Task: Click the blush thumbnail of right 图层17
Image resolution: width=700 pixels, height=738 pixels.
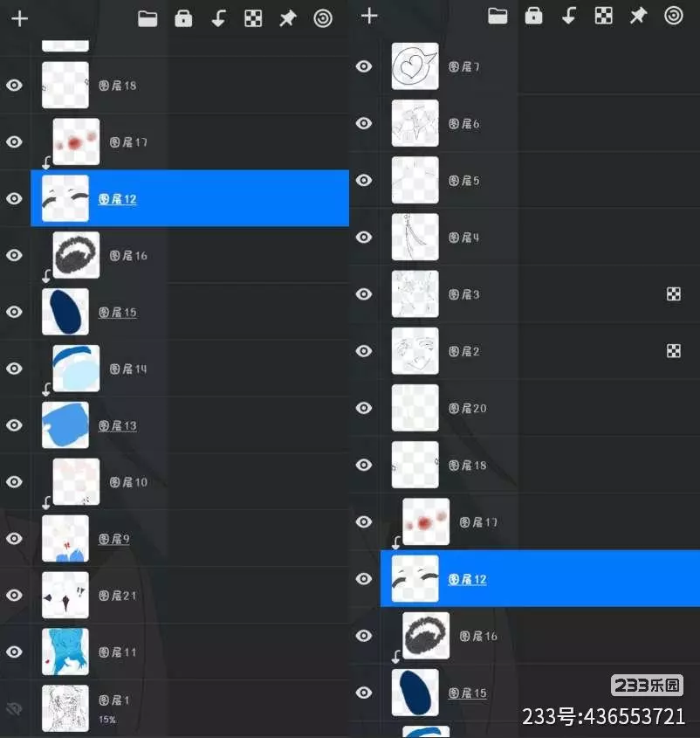Action: coord(426,521)
